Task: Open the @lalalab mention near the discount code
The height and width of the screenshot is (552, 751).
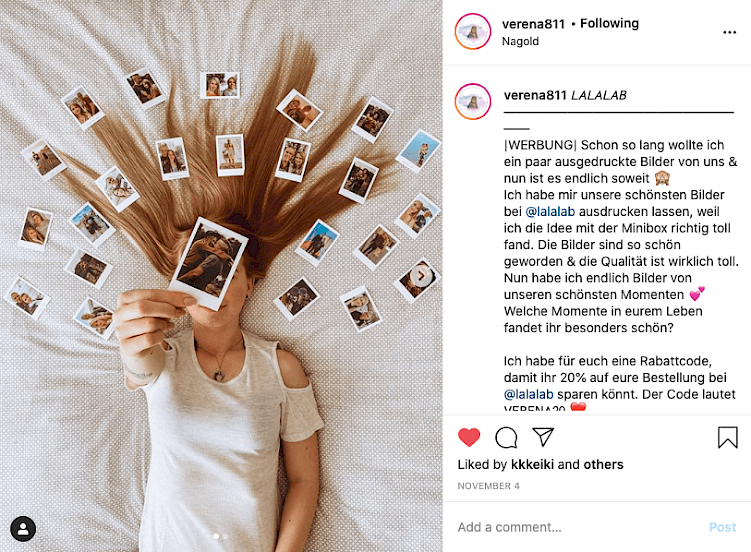Action: coord(529,394)
